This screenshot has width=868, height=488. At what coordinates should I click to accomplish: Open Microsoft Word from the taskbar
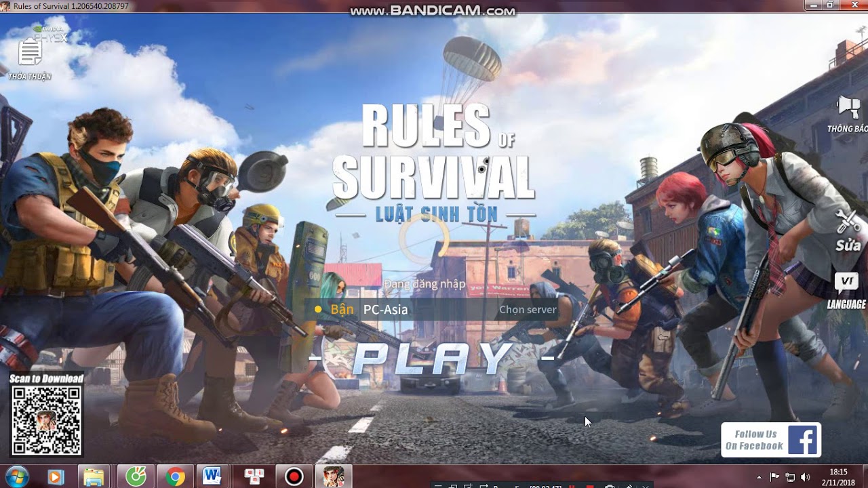tap(214, 477)
